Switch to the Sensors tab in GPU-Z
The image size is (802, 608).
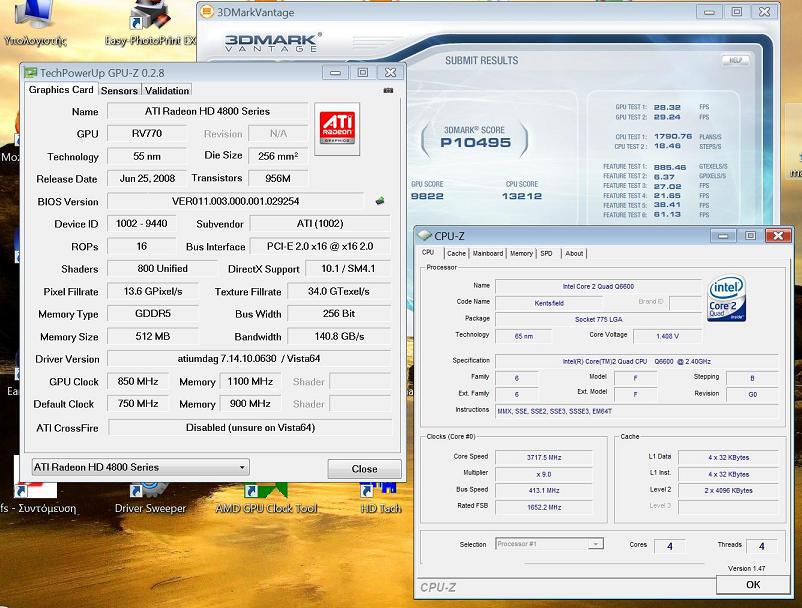pyautogui.click(x=119, y=91)
